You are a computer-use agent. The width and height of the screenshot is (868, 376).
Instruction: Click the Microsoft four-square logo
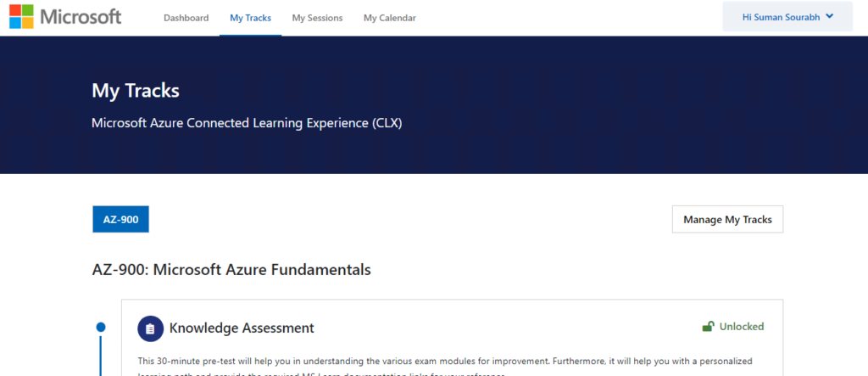click(x=21, y=17)
